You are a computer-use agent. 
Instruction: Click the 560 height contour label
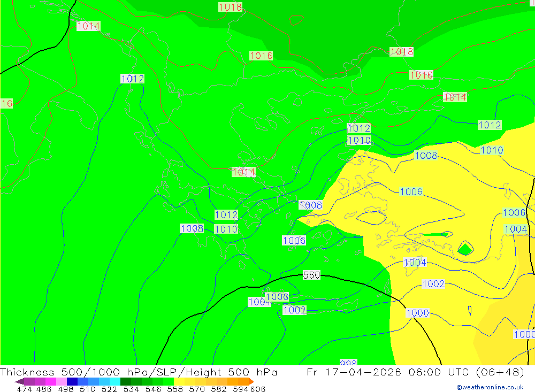click(311, 275)
